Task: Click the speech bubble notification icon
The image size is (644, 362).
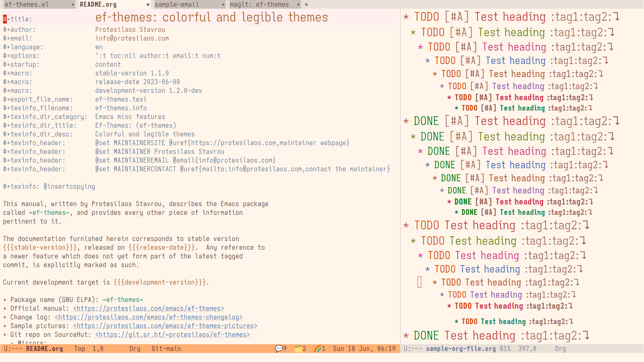Action: coord(279,349)
